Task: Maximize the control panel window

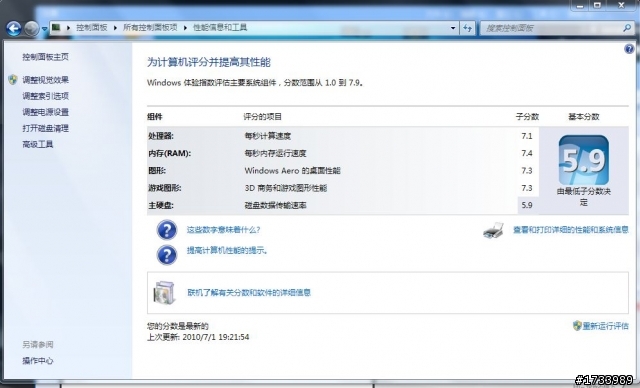Action: pyautogui.click(x=597, y=5)
